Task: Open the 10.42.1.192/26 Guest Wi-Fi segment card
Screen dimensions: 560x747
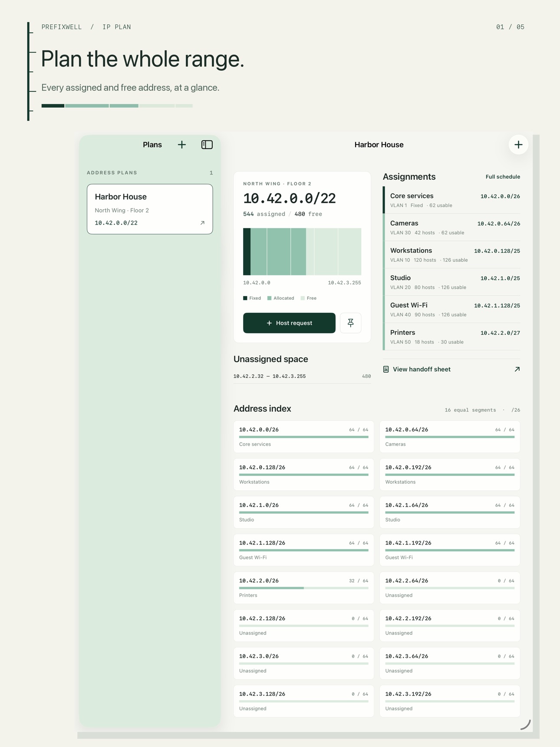Action: click(x=450, y=550)
